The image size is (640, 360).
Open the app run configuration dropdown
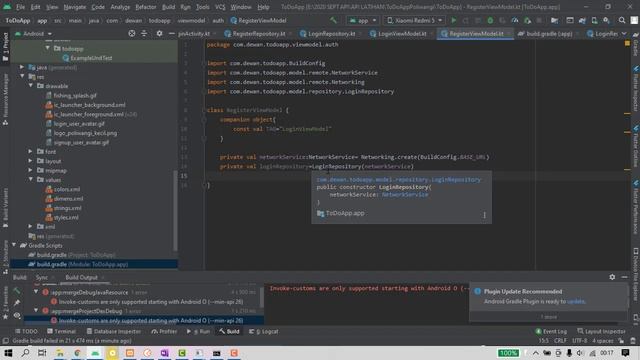(x=362, y=20)
